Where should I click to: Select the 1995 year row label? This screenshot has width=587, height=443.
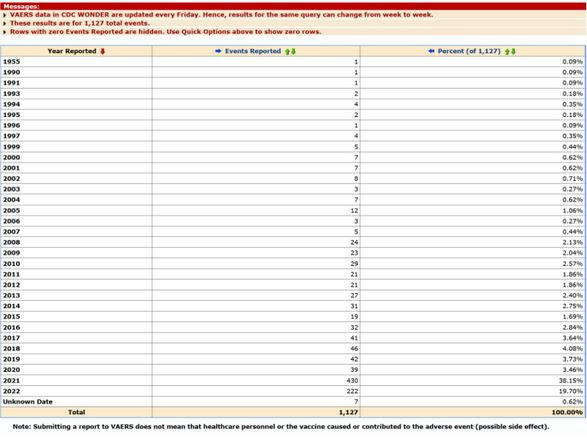click(12, 115)
